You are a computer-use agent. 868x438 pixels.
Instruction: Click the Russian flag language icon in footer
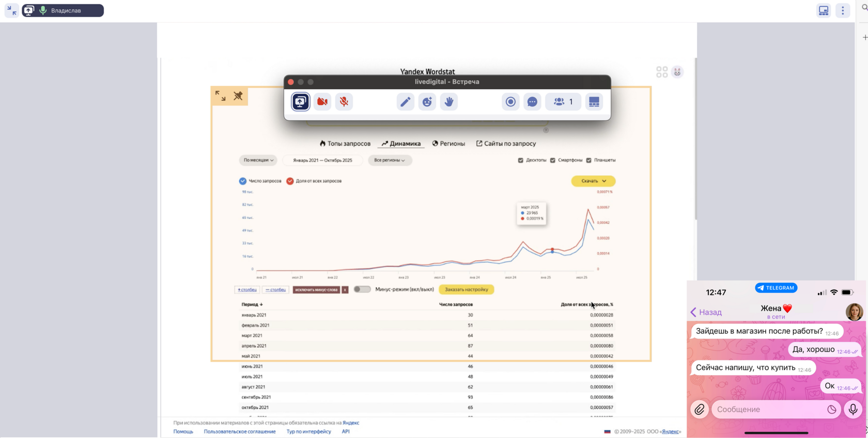pos(607,431)
